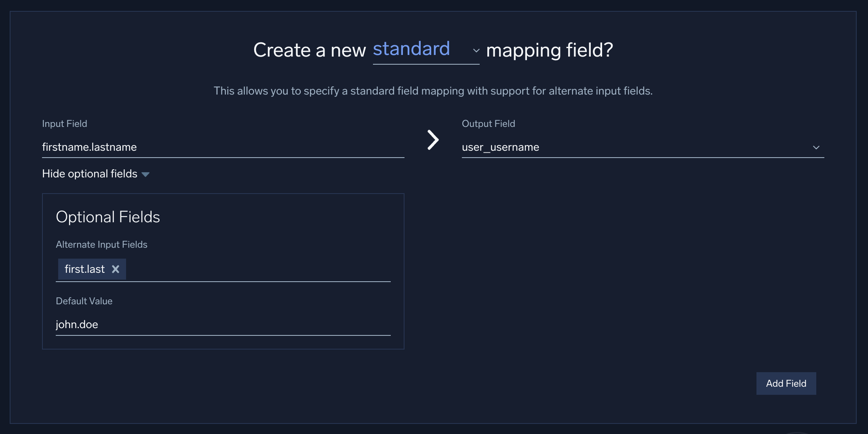
Task: Click the arrow icon between Input and Output fields
Action: pyautogui.click(x=433, y=140)
